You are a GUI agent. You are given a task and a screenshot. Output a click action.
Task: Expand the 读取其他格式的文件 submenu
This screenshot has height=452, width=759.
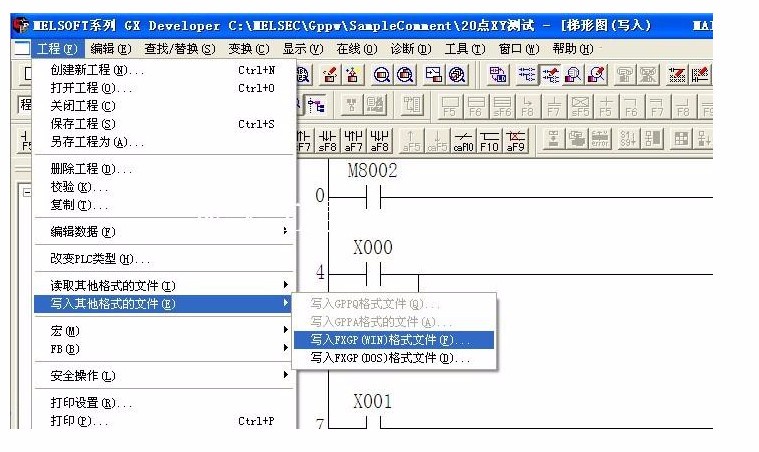coord(160,286)
